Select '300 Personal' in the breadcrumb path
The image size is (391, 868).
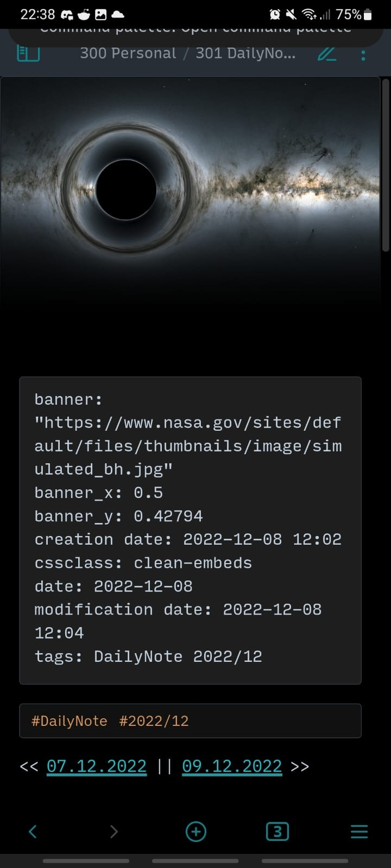[x=128, y=53]
